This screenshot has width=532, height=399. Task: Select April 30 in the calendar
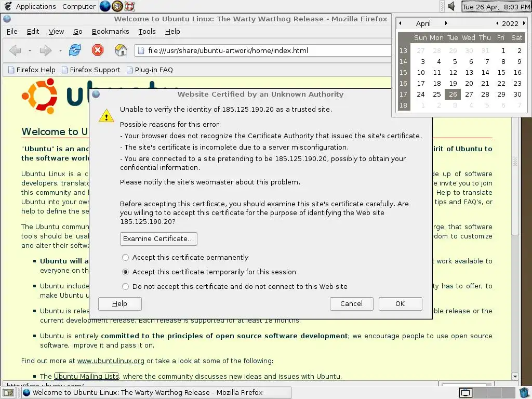(517, 95)
